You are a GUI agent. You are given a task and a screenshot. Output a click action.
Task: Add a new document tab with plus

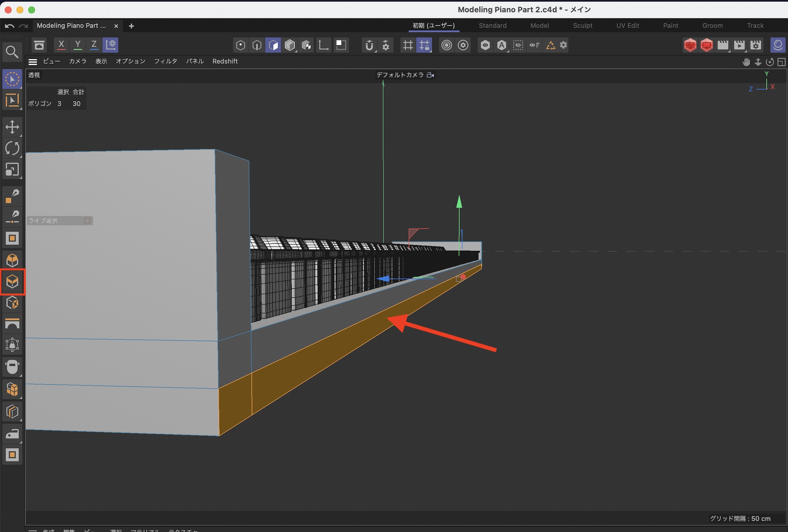click(x=131, y=26)
